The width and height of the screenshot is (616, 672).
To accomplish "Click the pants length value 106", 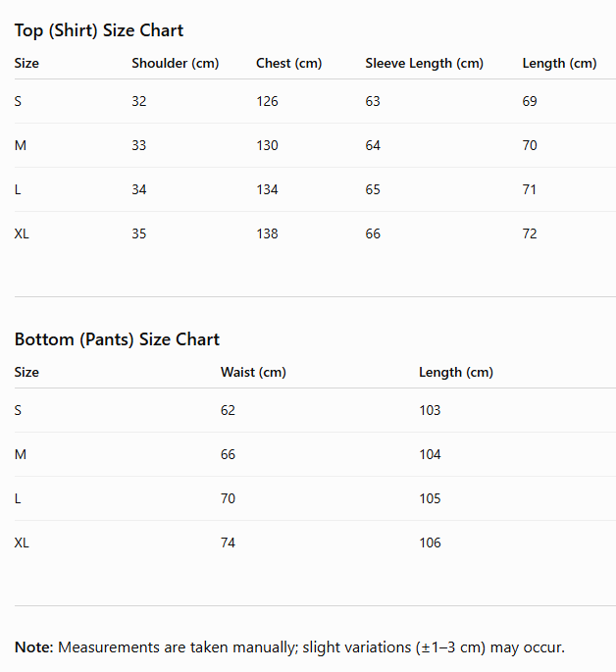I will click(x=430, y=543).
